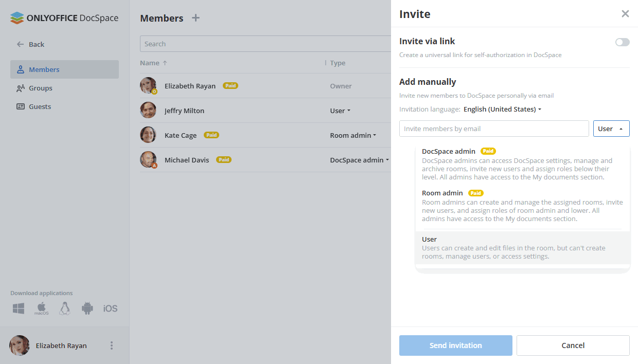638x364 pixels.
Task: Open Michael Davis's DocSpace admin type dropdown
Action: click(x=359, y=160)
